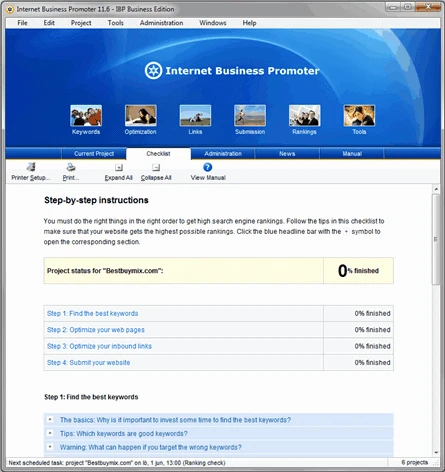Click scrollbar down arrow in checklist
This screenshot has width=445, height=472.
[436, 453]
